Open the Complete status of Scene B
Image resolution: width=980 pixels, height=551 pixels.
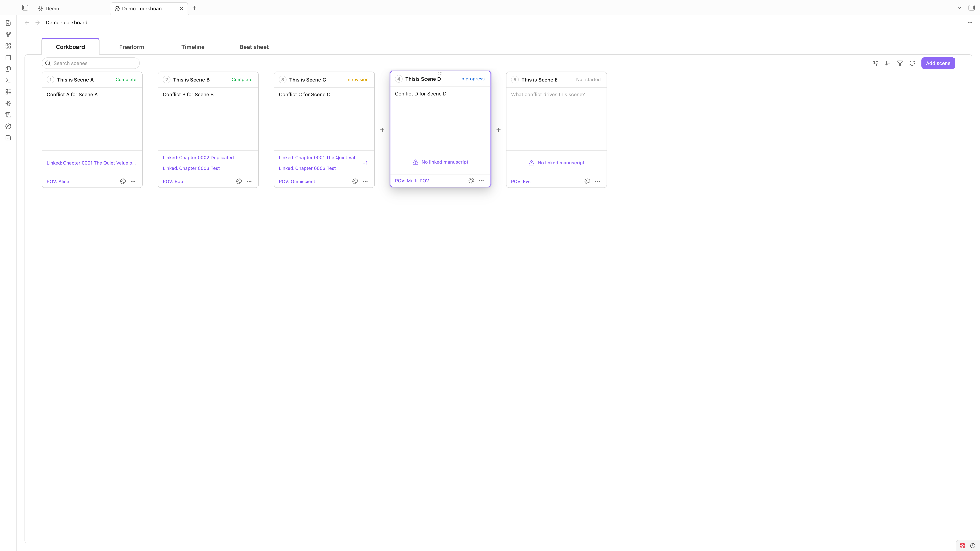[x=242, y=79]
